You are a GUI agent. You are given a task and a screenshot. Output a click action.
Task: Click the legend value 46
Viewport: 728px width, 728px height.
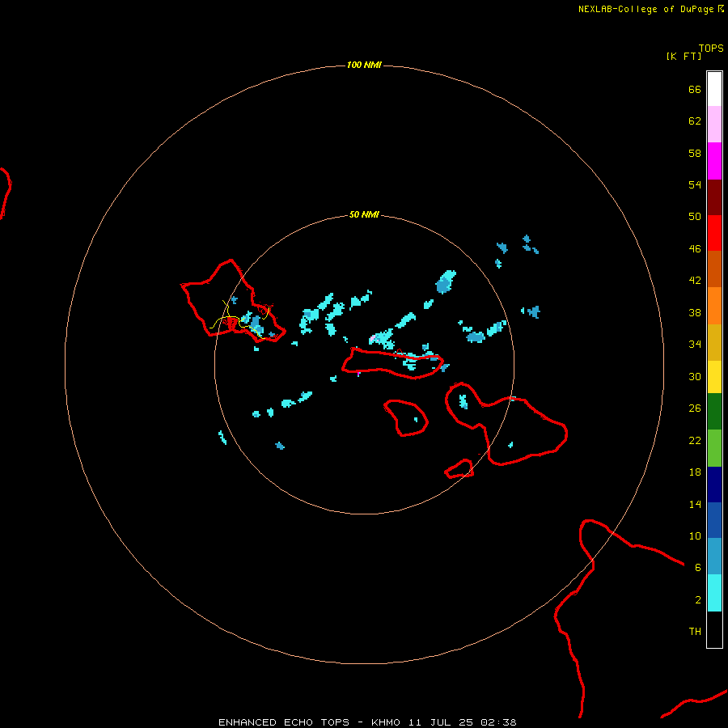[x=695, y=249]
